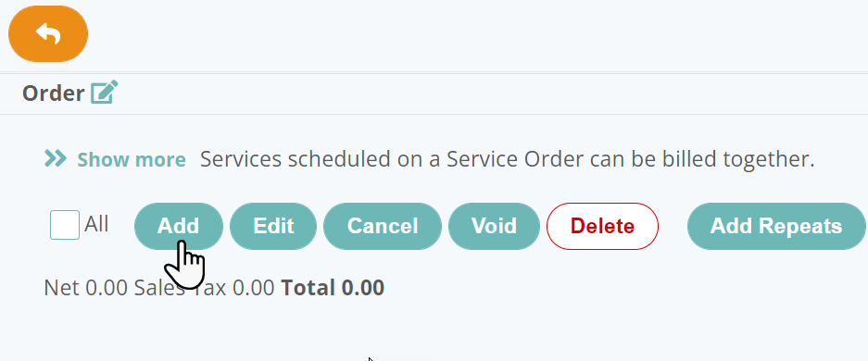Click the words Show more

click(x=132, y=160)
